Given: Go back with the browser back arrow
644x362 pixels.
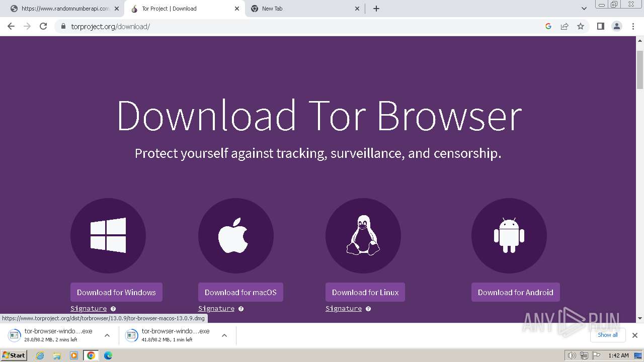Looking at the screenshot, I should pyautogui.click(x=11, y=26).
